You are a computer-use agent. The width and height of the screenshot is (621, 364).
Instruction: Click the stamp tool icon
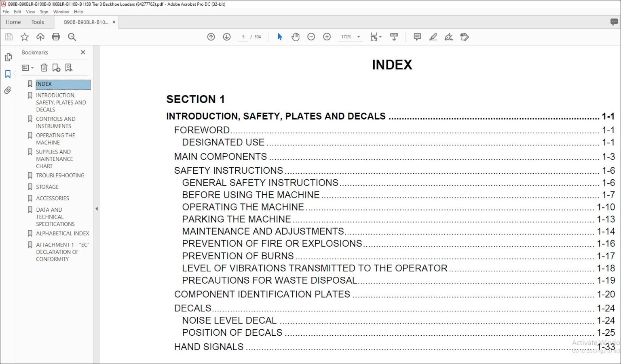[465, 37]
